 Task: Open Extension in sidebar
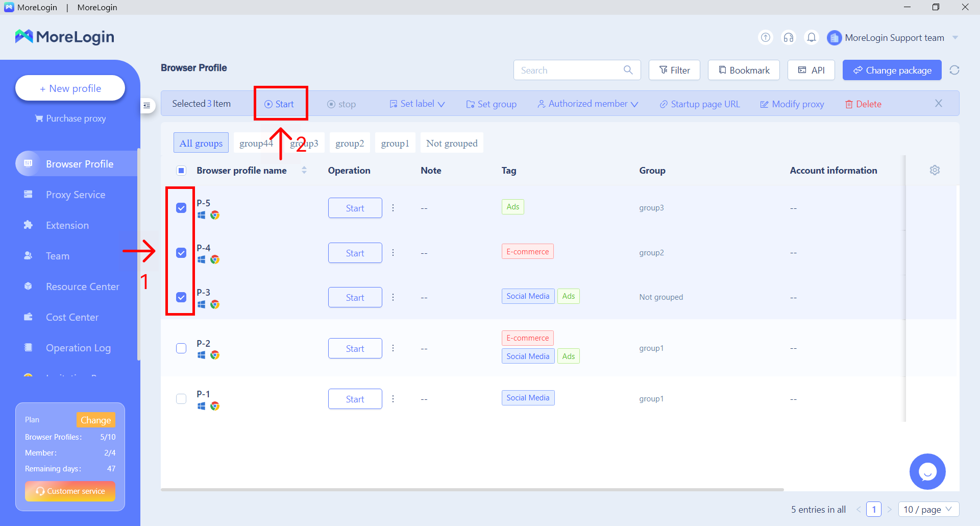click(67, 225)
